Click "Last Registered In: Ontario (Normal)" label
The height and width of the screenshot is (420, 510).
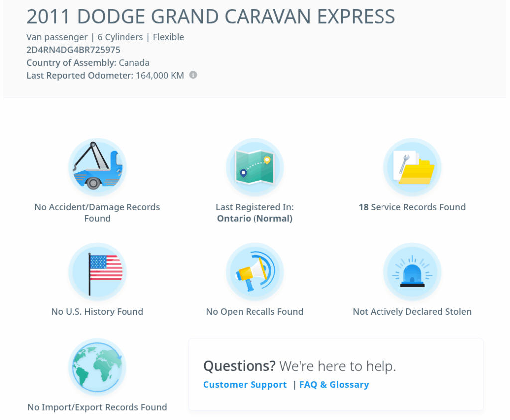(255, 212)
